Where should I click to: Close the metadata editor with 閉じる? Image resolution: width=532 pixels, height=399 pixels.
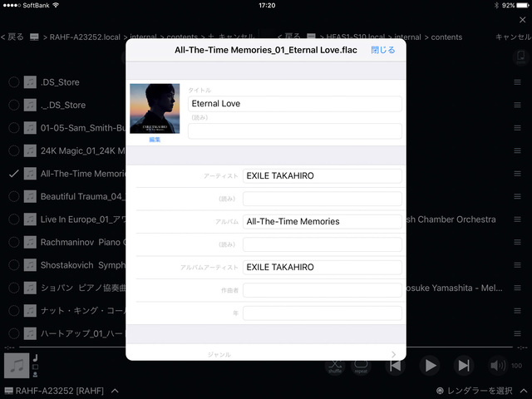click(x=382, y=50)
